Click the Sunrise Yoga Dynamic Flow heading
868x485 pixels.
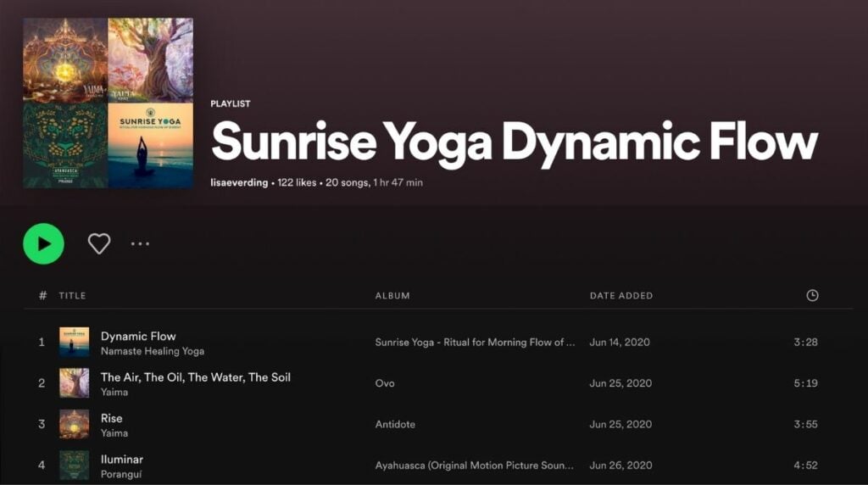(x=515, y=142)
